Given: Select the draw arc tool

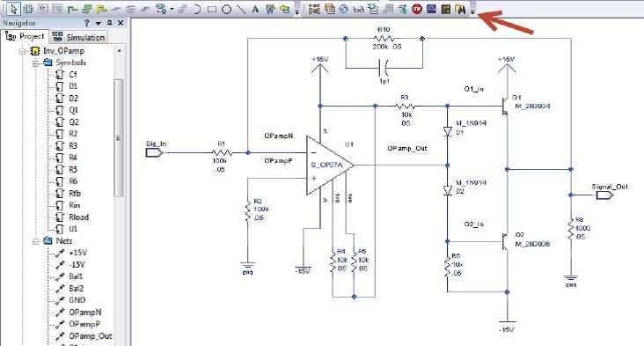Looking at the screenshot, I should 197,9.
